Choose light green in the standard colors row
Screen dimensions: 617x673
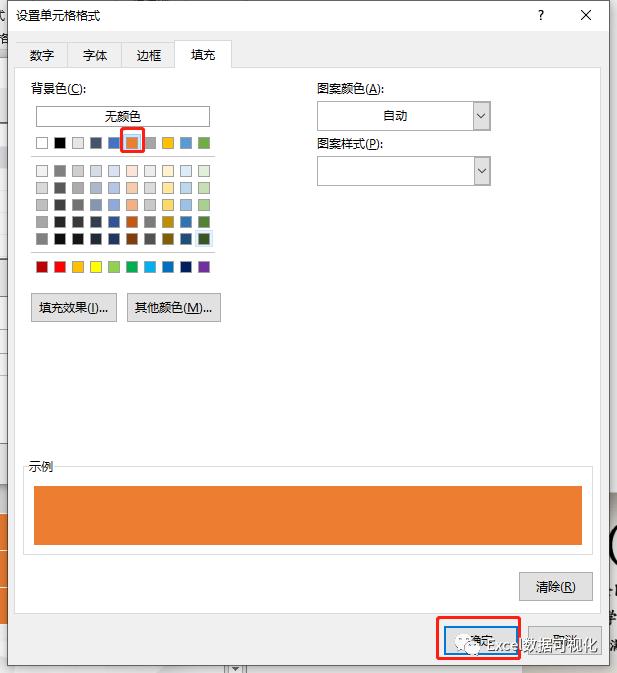pos(114,267)
